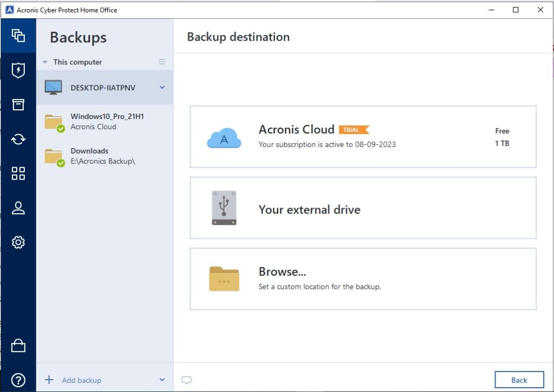Click the Downloads backup folder icon
Image resolution: width=554 pixels, height=392 pixels.
(55, 157)
